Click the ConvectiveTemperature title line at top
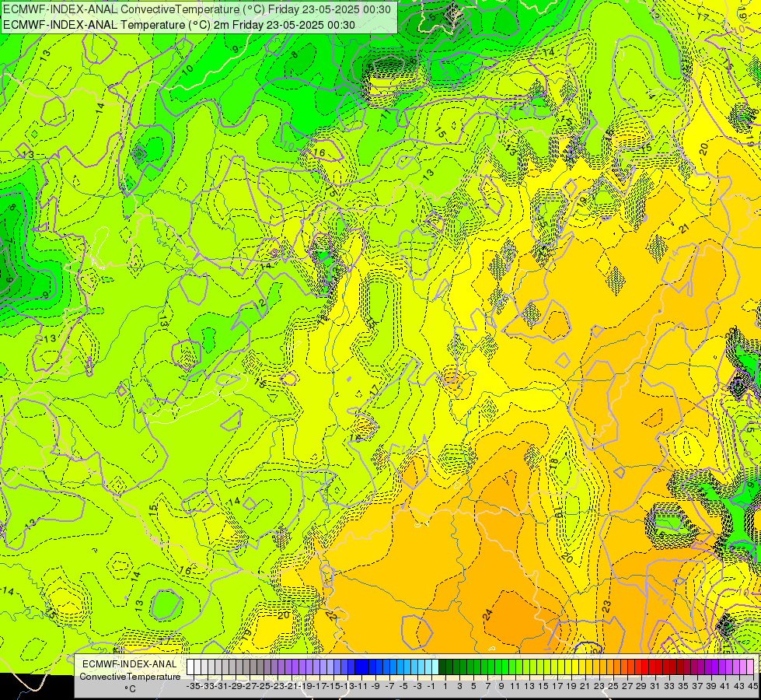 click(x=197, y=9)
